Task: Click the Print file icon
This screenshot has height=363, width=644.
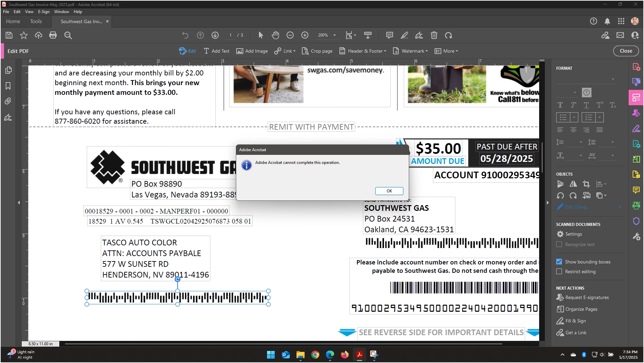Action: tap(53, 35)
